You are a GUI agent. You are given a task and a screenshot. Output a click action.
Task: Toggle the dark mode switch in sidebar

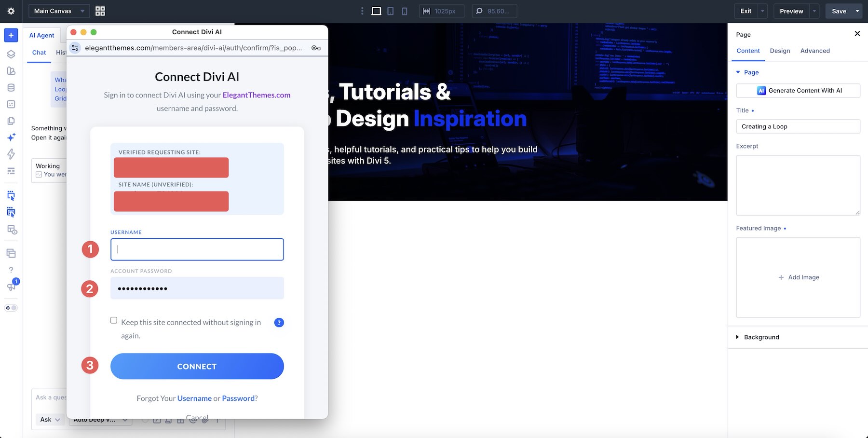[11, 308]
